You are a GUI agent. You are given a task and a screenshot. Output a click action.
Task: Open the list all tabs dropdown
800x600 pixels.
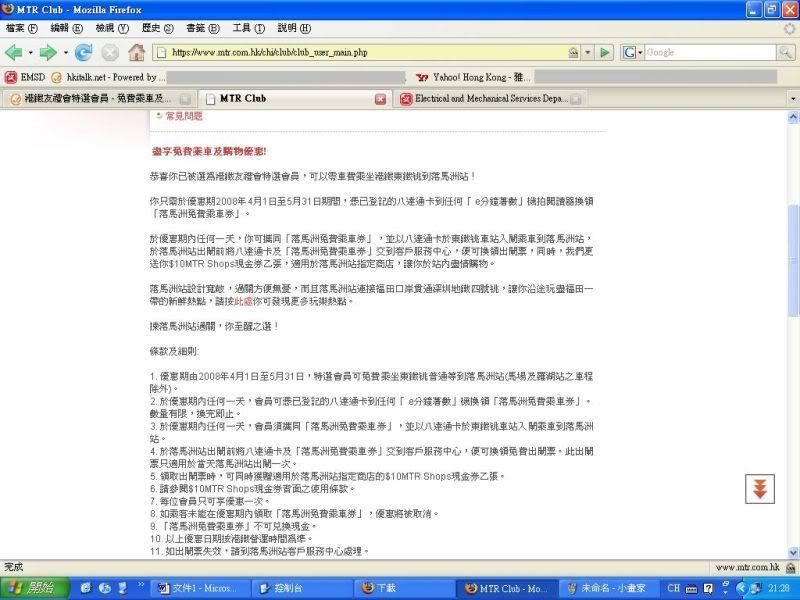(793, 99)
